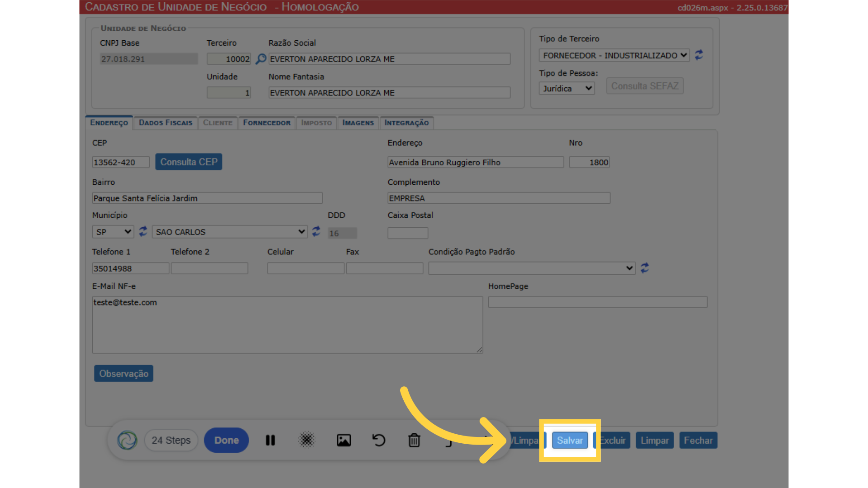The height and width of the screenshot is (488, 868).
Task: Click the refresh icon beside the SP state dropdown
Action: point(143,231)
